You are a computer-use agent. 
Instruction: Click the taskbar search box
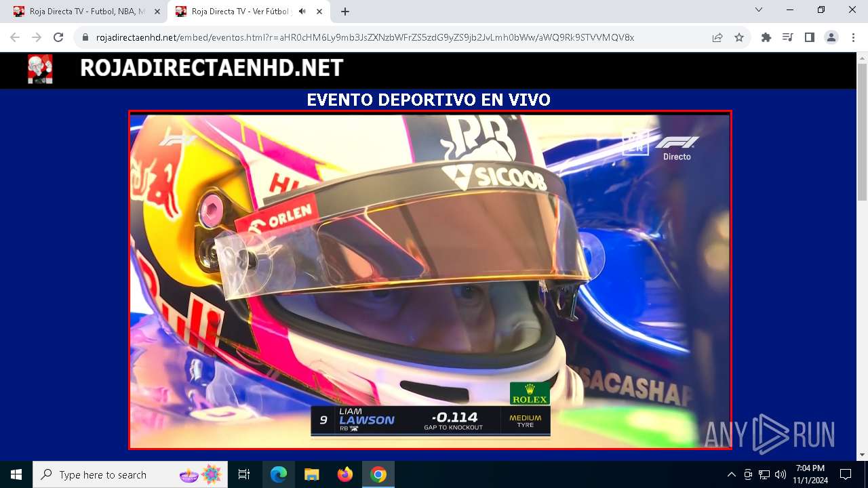130,474
